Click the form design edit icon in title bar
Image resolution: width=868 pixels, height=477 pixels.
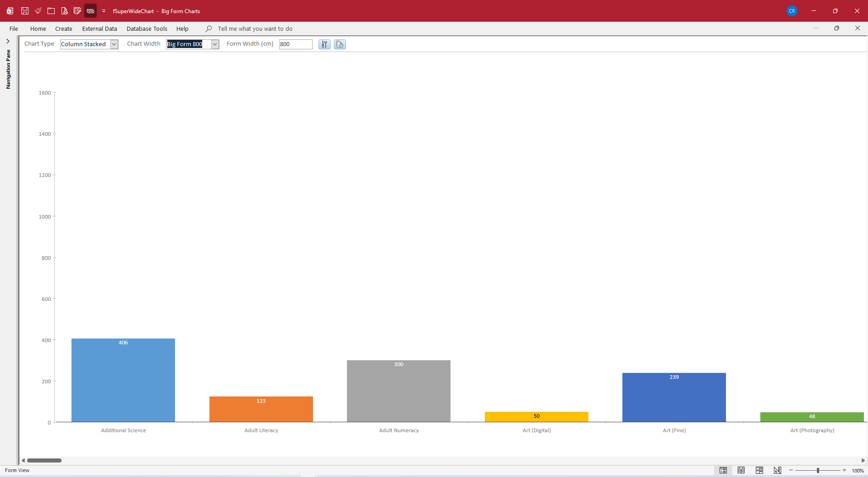click(x=77, y=11)
